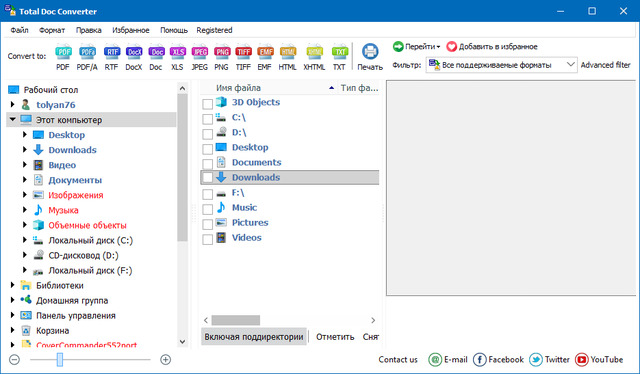Open YouTube channel icon
This screenshot has width=640, height=374.
click(582, 360)
